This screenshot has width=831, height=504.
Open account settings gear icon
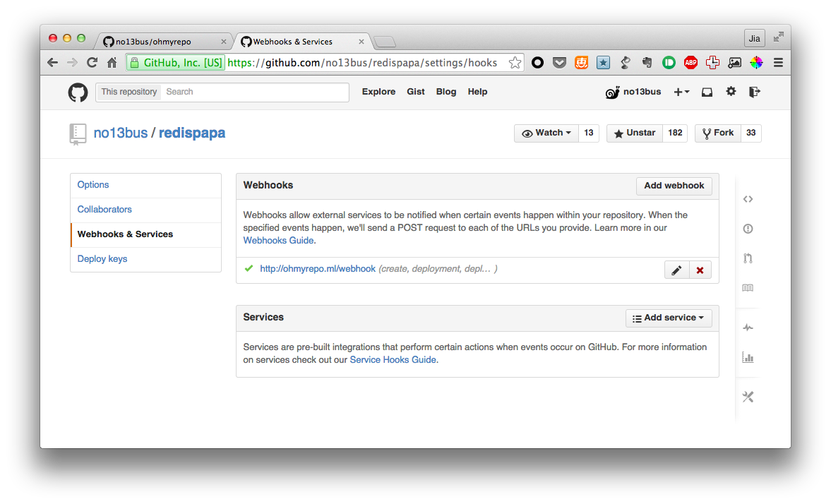point(731,92)
